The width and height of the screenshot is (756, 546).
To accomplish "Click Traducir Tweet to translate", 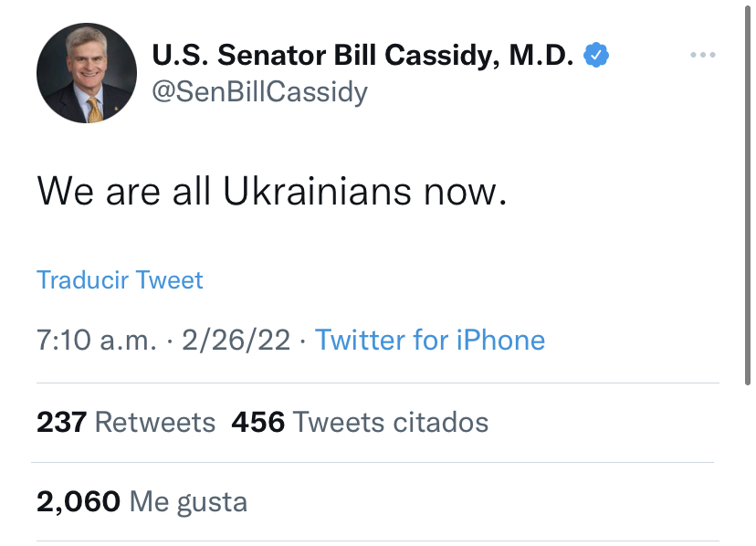I will (x=120, y=279).
